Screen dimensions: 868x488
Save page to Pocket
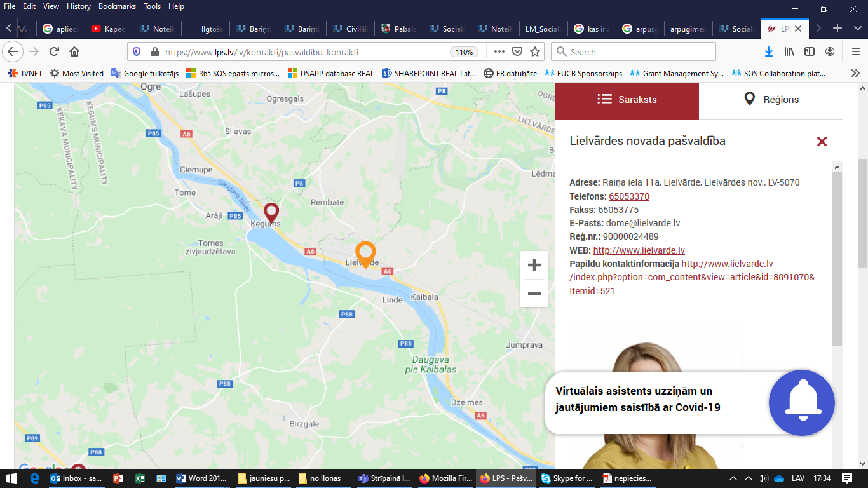point(518,52)
